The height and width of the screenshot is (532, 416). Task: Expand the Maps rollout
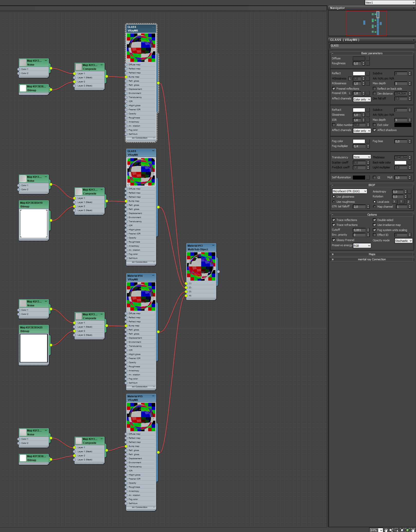click(x=372, y=254)
